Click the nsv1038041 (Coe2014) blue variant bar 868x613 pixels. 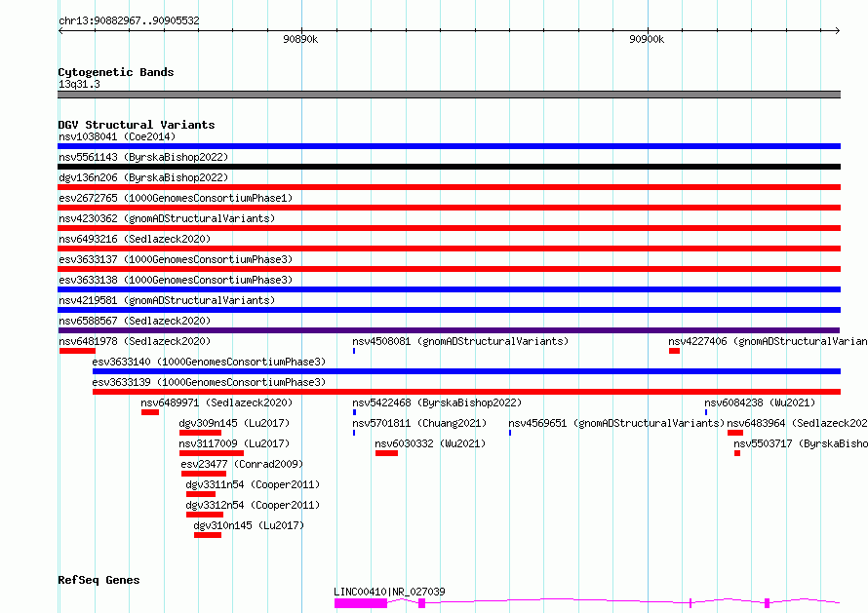click(x=449, y=146)
